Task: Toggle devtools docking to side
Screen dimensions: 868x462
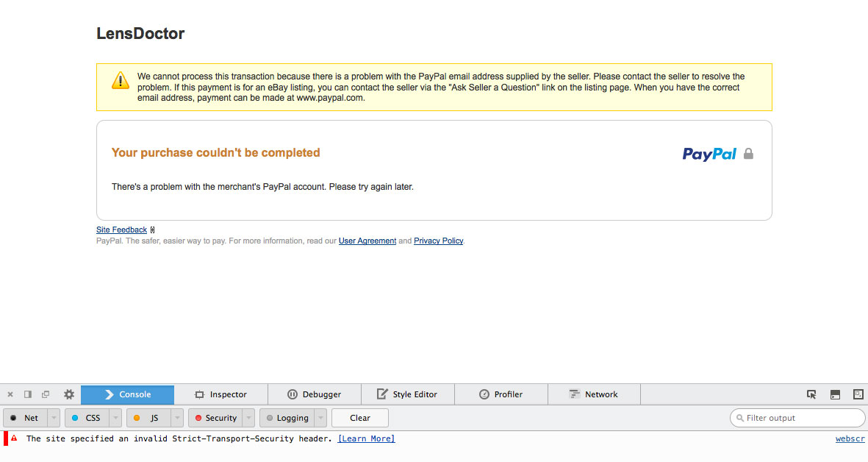Action: pyautogui.click(x=28, y=394)
